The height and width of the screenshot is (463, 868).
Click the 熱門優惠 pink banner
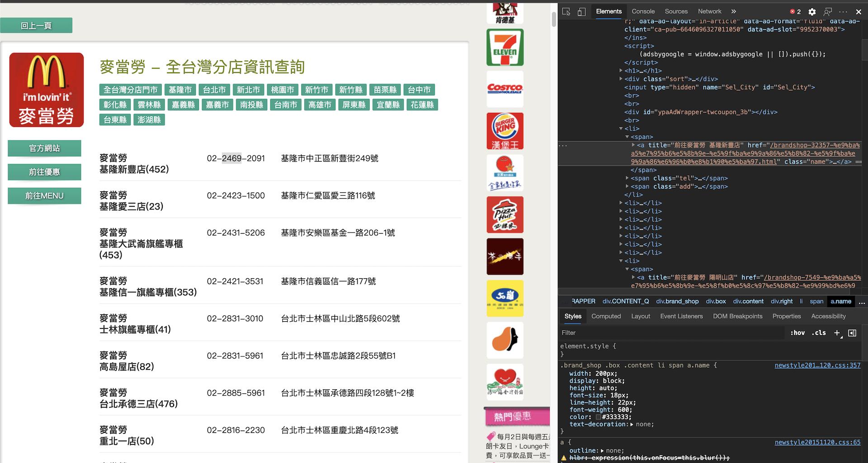pyautogui.click(x=517, y=416)
